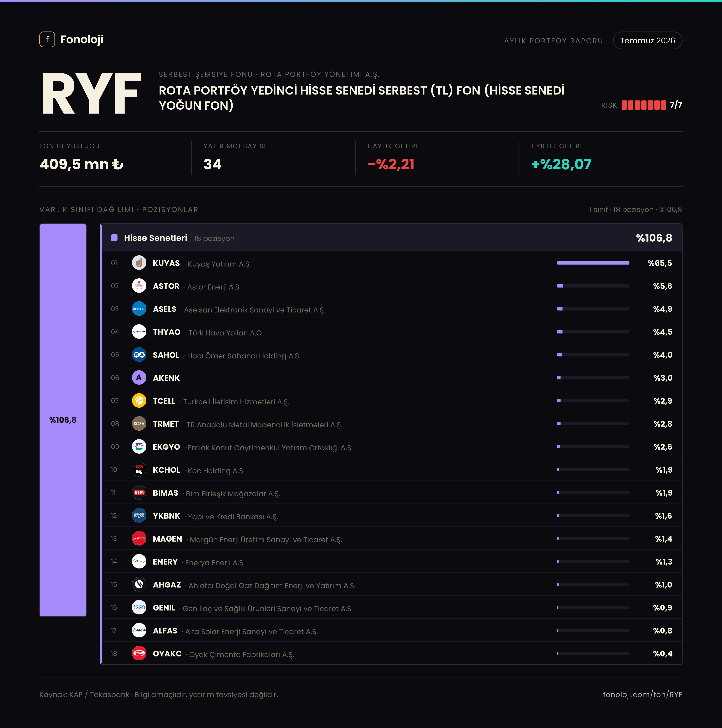Click the TCELL ticker name
The width and height of the screenshot is (722, 728).
pyautogui.click(x=164, y=401)
